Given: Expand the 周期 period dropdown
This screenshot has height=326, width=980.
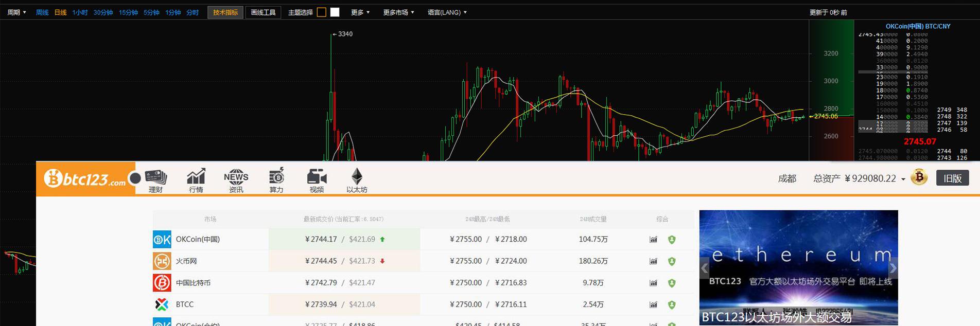Looking at the screenshot, I should [16, 12].
